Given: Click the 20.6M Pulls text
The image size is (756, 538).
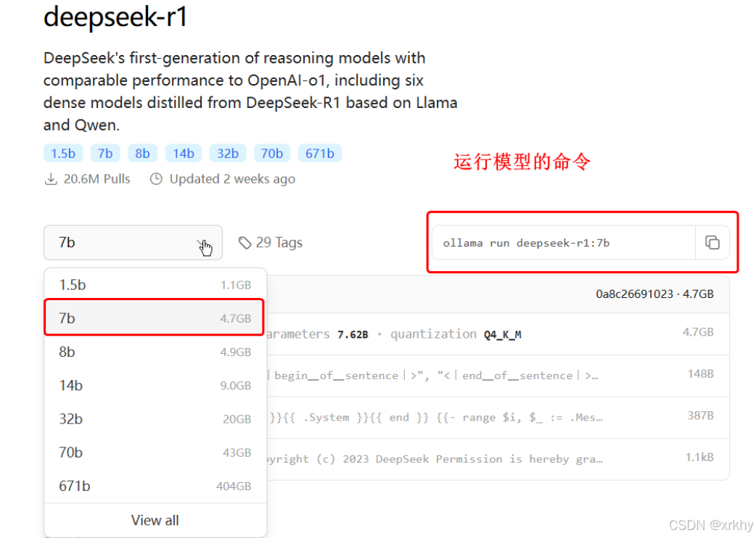Looking at the screenshot, I should pyautogui.click(x=97, y=179).
